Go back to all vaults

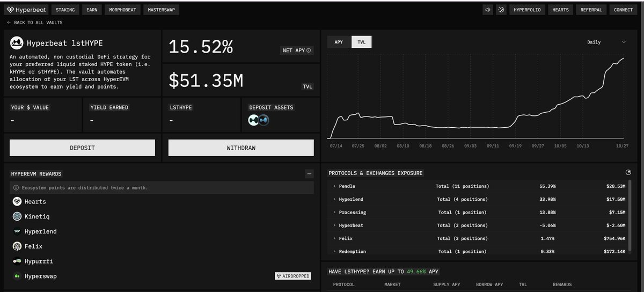[35, 23]
